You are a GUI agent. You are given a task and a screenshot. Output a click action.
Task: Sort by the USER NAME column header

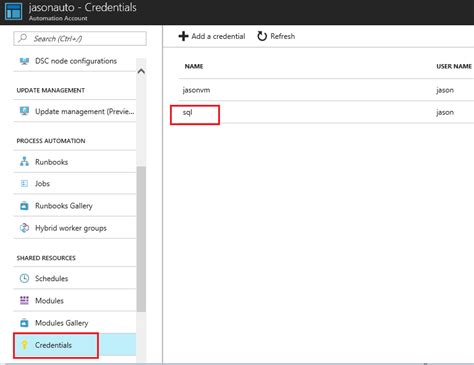[454, 66]
